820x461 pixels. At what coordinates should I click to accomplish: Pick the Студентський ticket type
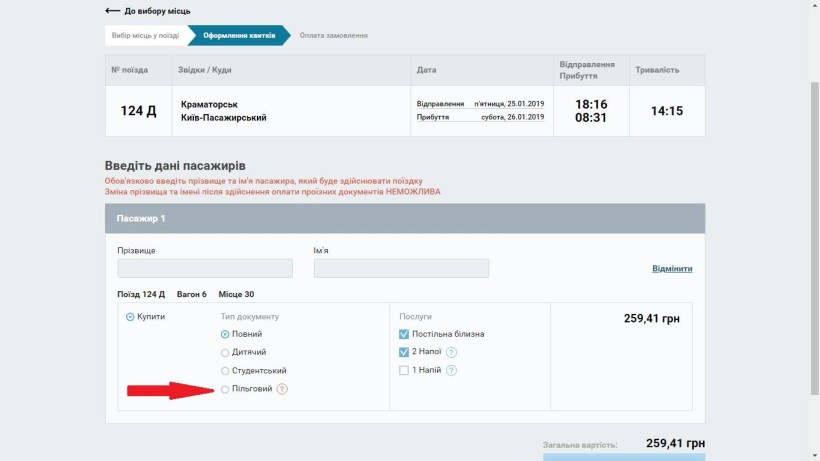click(x=225, y=370)
